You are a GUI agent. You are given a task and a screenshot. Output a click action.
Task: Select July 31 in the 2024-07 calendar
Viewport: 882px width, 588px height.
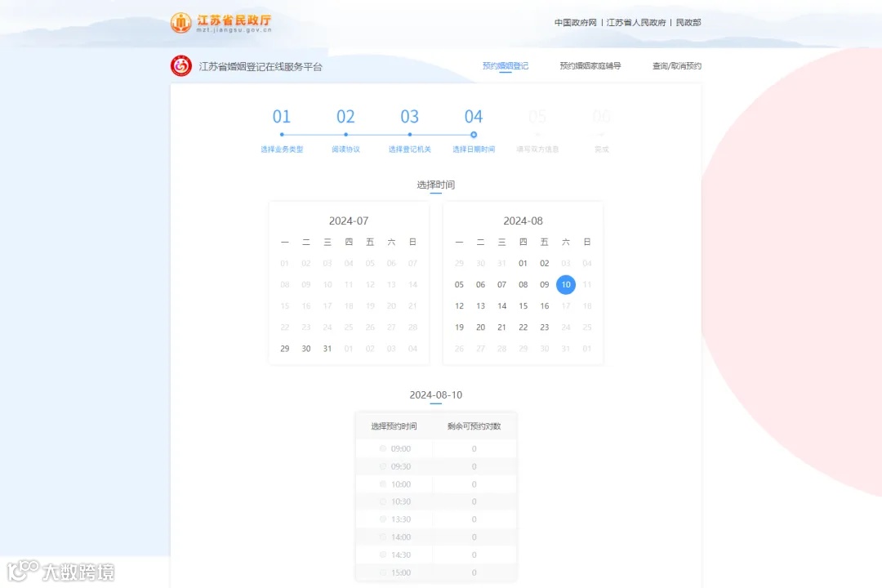pyautogui.click(x=327, y=349)
